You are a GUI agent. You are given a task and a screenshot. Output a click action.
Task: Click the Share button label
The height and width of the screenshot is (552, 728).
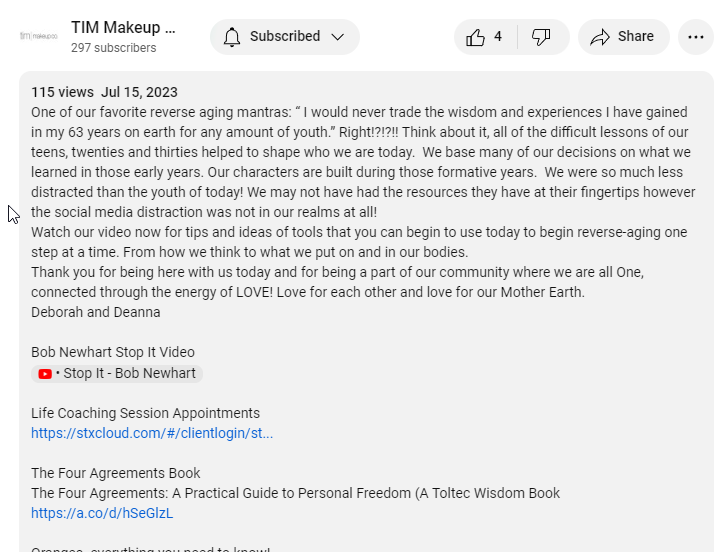coord(635,37)
